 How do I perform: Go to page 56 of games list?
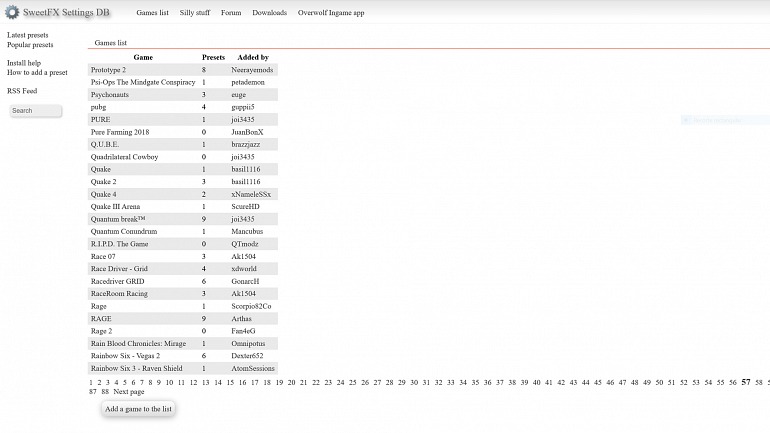733,382
